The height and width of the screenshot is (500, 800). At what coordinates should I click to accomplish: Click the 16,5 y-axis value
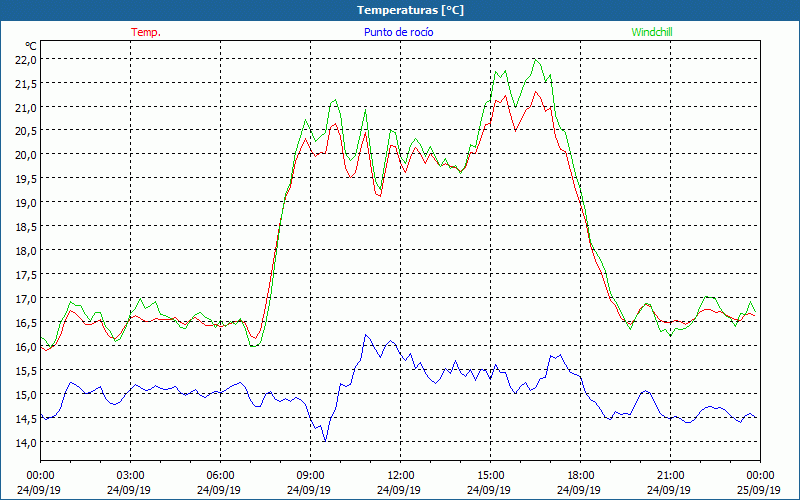click(26, 323)
